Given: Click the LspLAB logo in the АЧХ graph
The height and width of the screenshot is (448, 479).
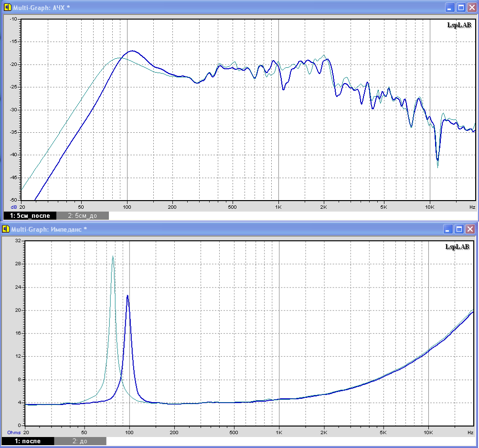Looking at the screenshot, I should [458, 25].
